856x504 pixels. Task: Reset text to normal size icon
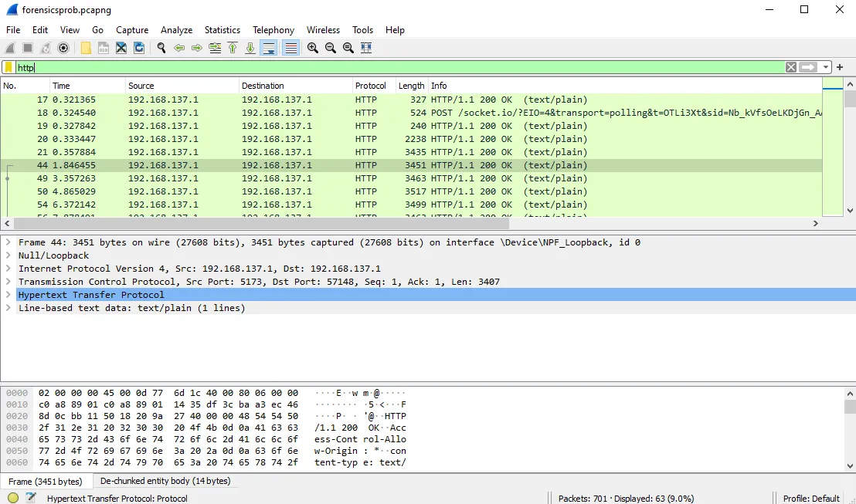click(348, 48)
